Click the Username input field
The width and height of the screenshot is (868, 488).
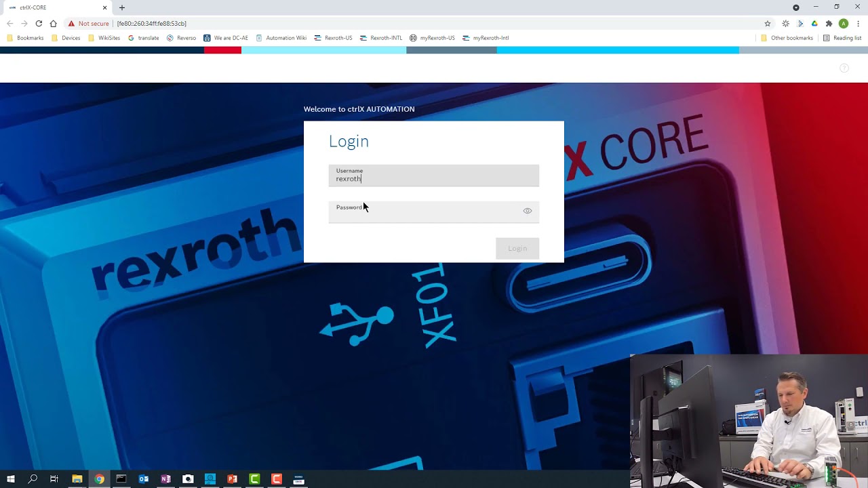[434, 176]
